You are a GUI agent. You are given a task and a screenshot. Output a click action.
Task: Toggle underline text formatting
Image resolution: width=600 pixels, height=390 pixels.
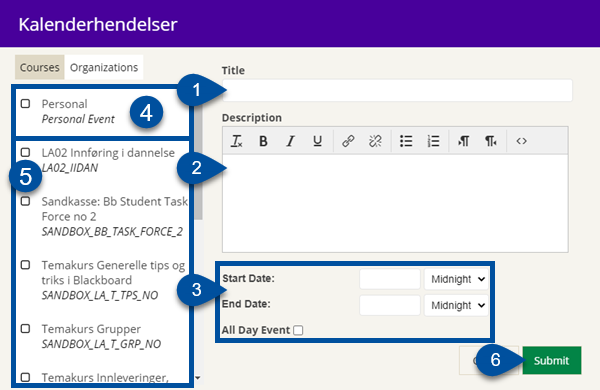(x=317, y=141)
